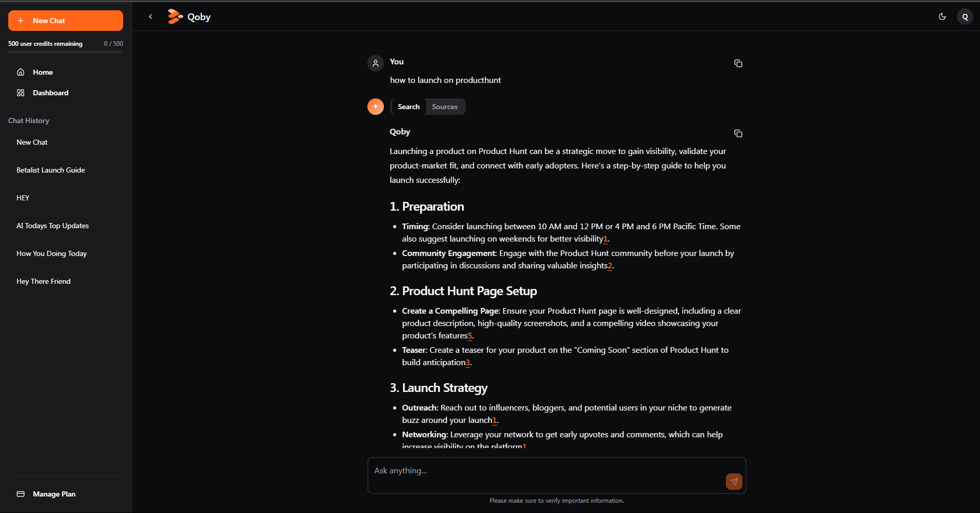Copy Qoby's answer using copy icon
980x513 pixels.
tap(738, 133)
